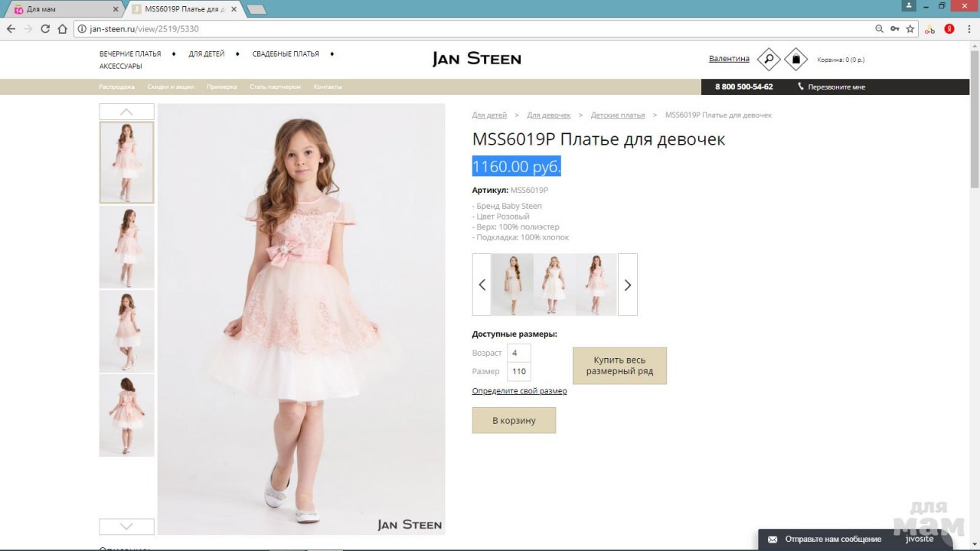Click the key password icon in address bar
This screenshot has width=980, height=551.
coord(894,29)
